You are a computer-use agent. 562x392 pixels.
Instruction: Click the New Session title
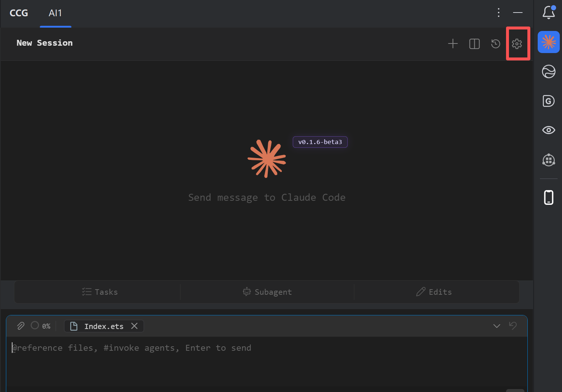point(45,43)
